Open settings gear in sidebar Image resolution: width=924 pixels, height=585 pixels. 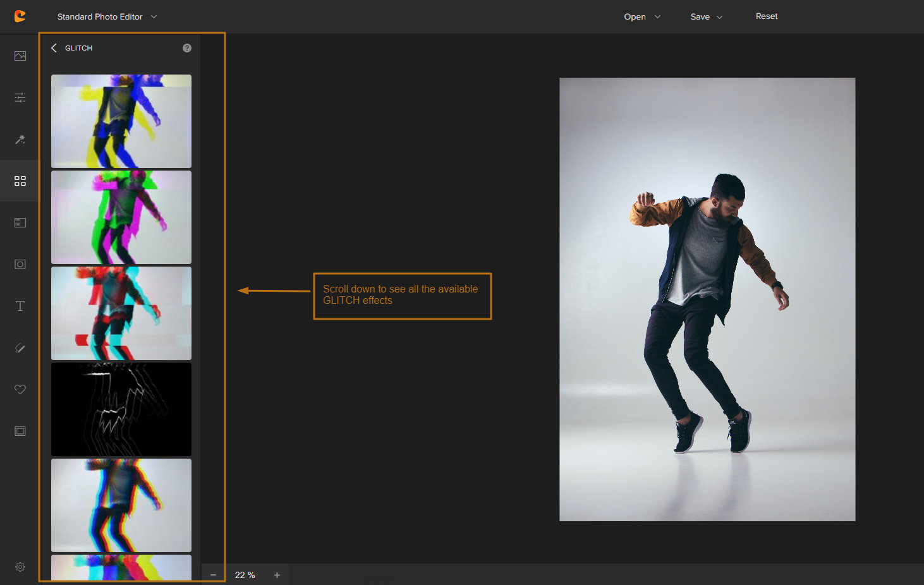click(20, 567)
